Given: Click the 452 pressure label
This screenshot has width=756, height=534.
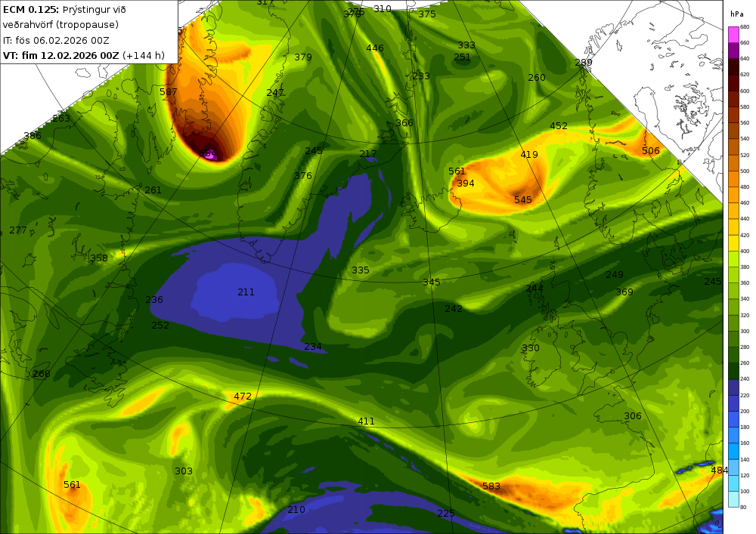Looking at the screenshot, I should [559, 125].
